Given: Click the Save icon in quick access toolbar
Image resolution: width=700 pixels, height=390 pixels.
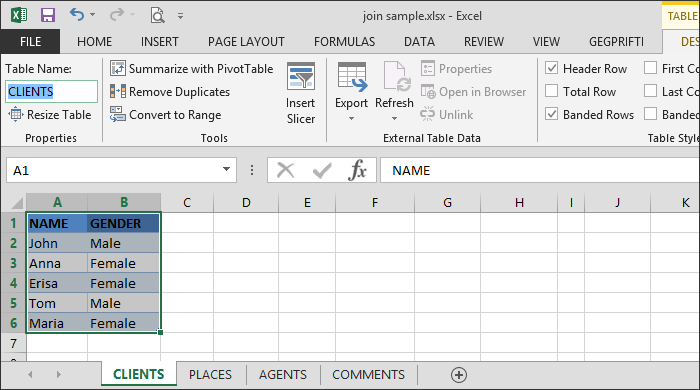Looking at the screenshot, I should pyautogui.click(x=48, y=16).
